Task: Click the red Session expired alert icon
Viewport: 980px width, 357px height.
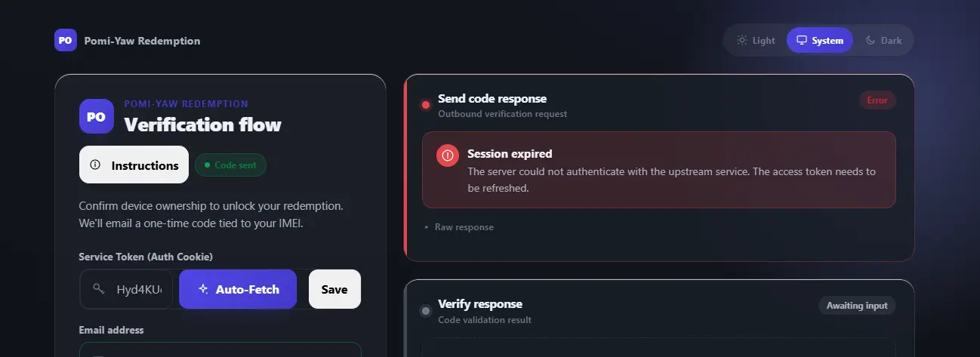Action: coord(448,155)
